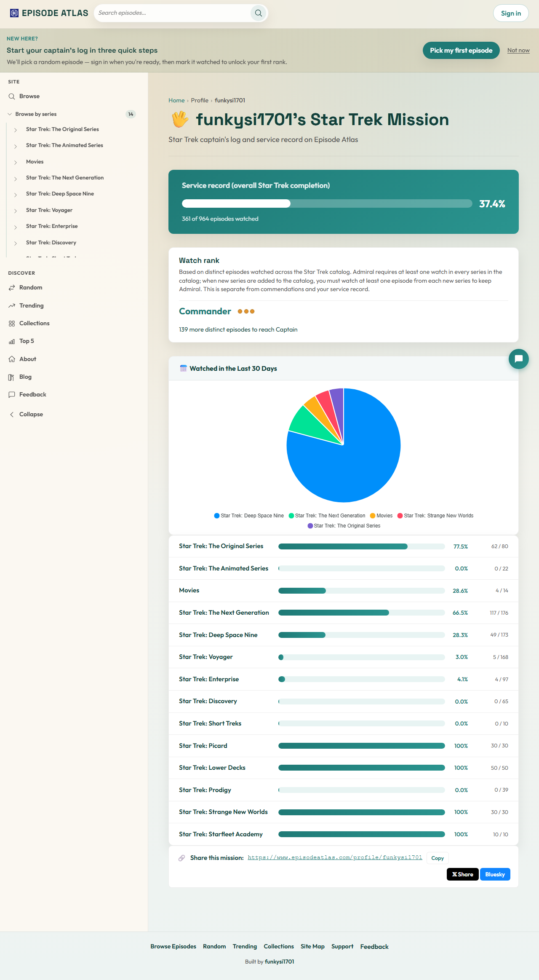Click the Collapse sidebar arrow icon
Viewport: 539px width, 980px height.
pyautogui.click(x=12, y=415)
